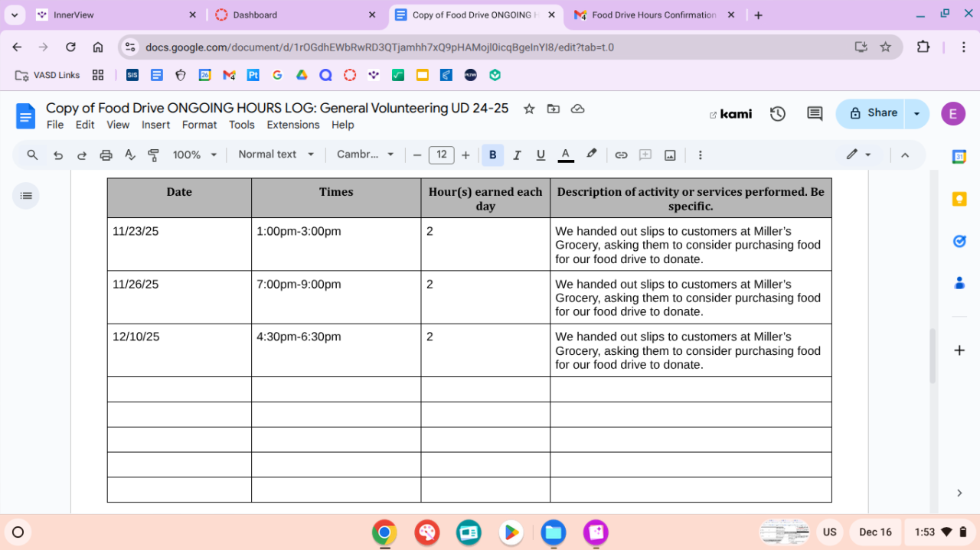Click the 11/23/25 date cell
This screenshot has width=980, height=550.
click(x=179, y=245)
